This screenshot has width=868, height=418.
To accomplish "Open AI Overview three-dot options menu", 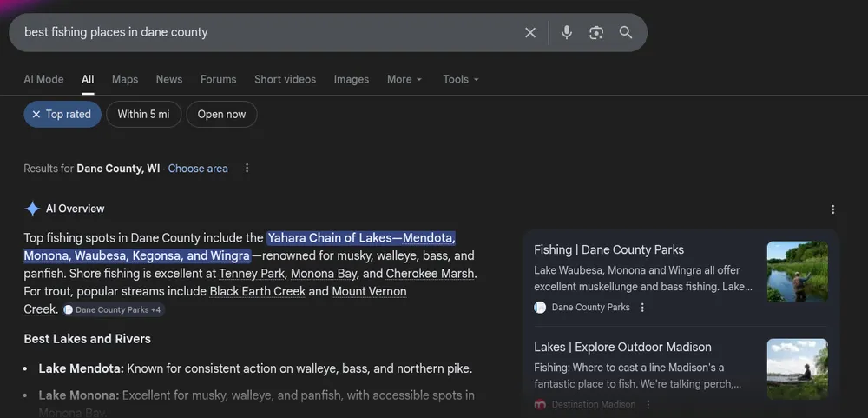I will point(833,209).
